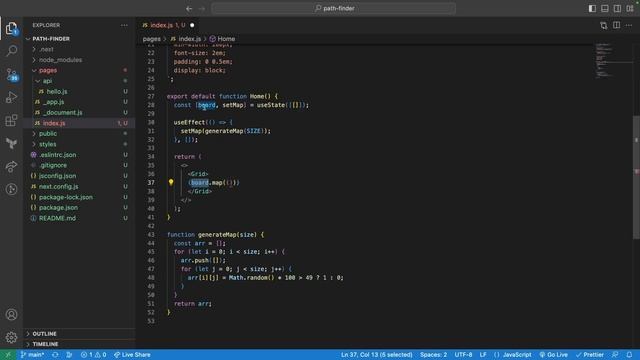
Task: Open errors and warnings count in status bar
Action: (93, 355)
